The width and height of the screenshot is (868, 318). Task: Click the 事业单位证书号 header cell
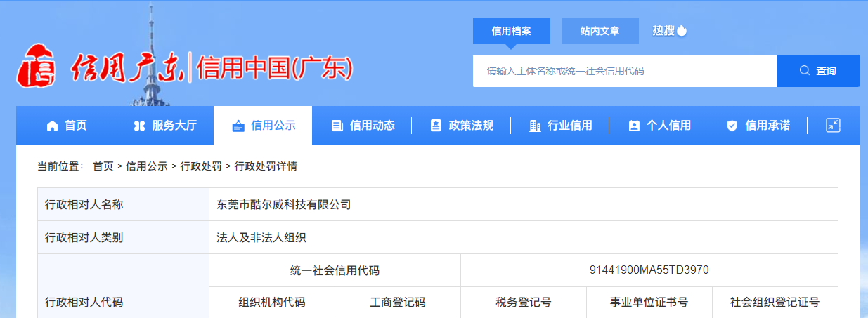pos(649,303)
